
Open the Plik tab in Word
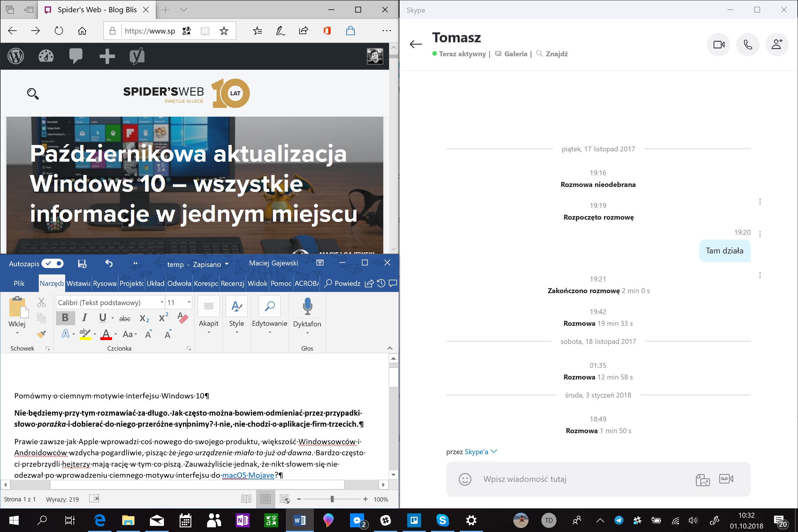click(19, 283)
